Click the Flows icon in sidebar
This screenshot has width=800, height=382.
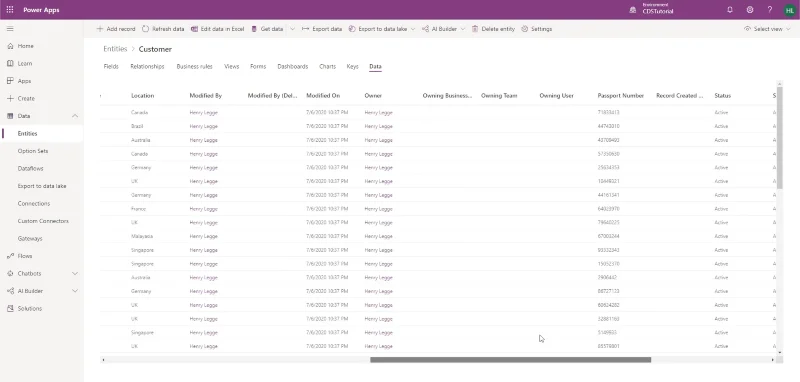pos(10,256)
